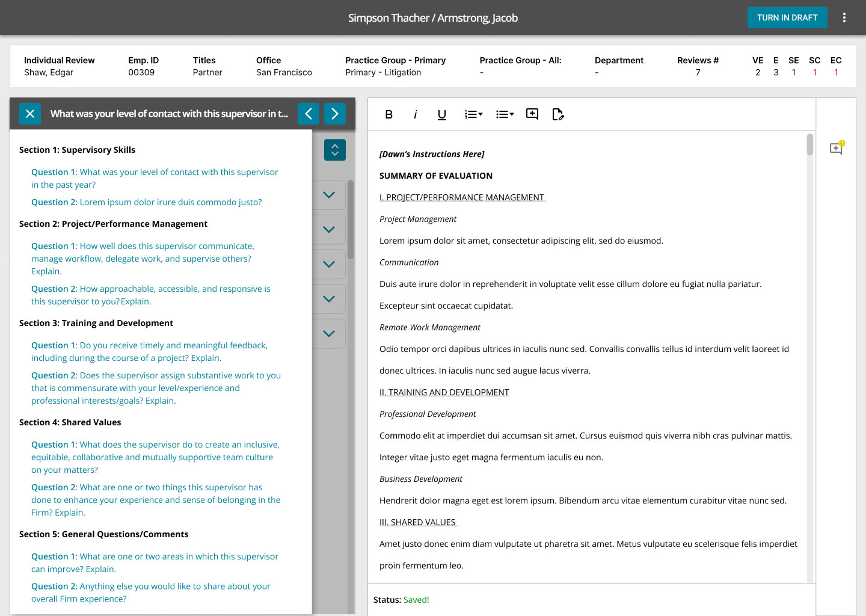The height and width of the screenshot is (616, 866).
Task: Open Question 2 Lorem ipsum dolor irure
Action: (x=147, y=202)
